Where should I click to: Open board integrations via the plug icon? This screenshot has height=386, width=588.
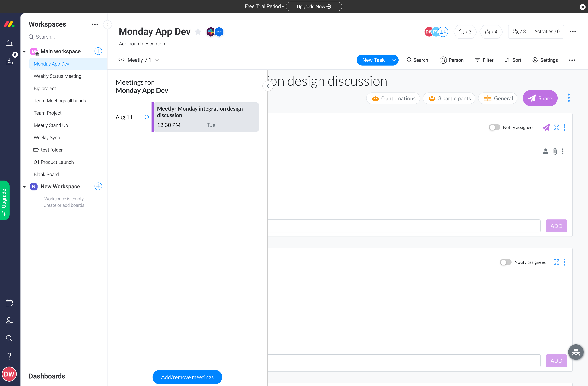462,32
